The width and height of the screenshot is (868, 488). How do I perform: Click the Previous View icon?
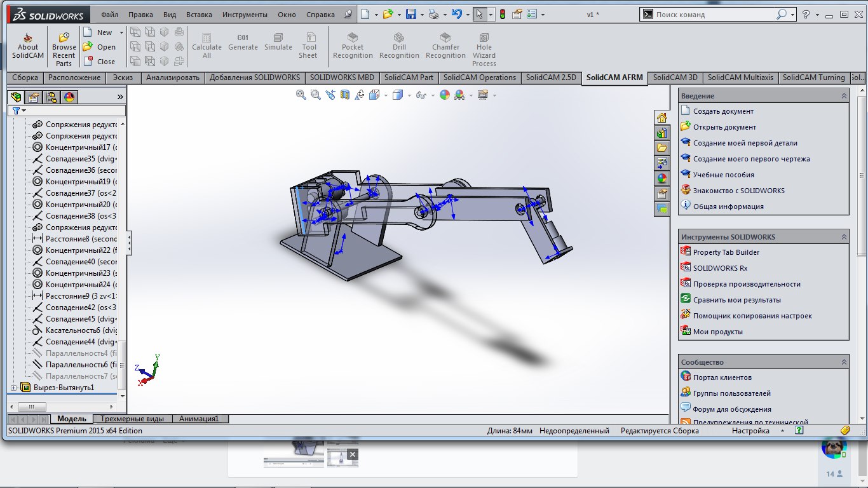coord(330,95)
